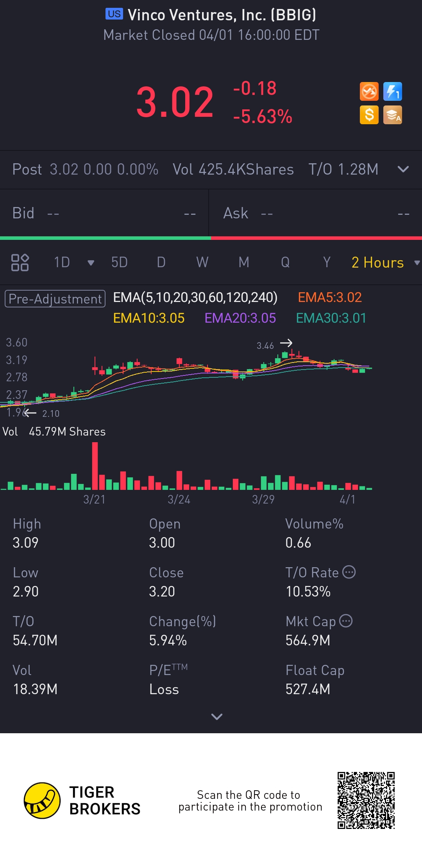The height and width of the screenshot is (868, 422).
Task: Expand more stock statistics chevron
Action: [x=217, y=716]
